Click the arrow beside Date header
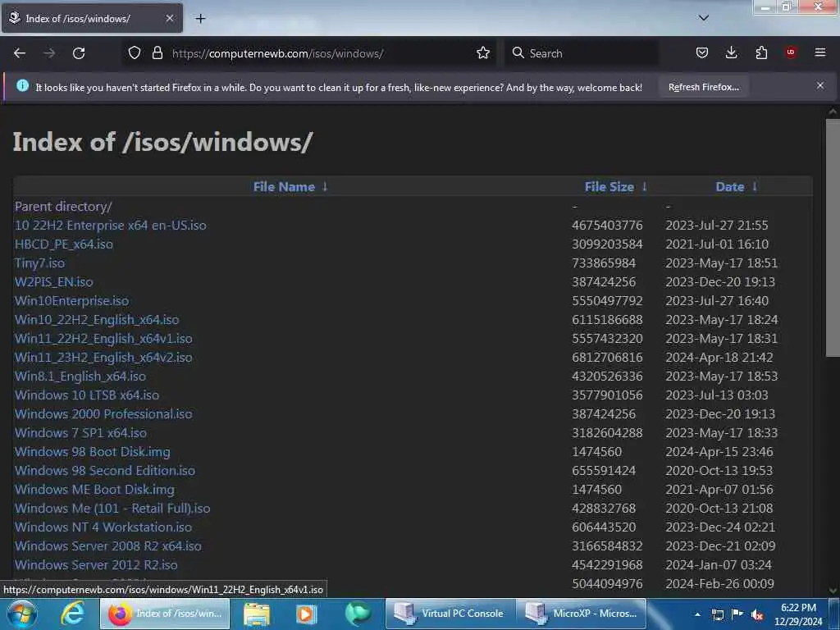This screenshot has height=630, width=840. pos(755,186)
